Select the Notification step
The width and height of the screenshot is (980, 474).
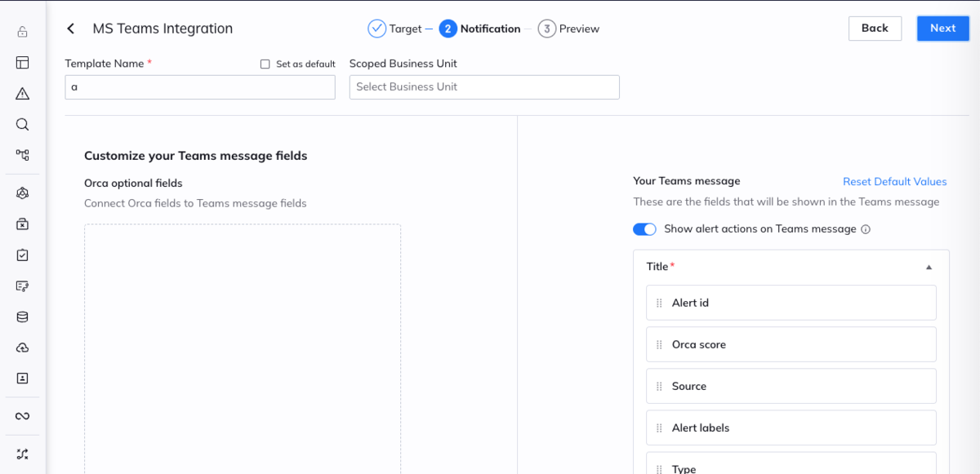(479, 29)
